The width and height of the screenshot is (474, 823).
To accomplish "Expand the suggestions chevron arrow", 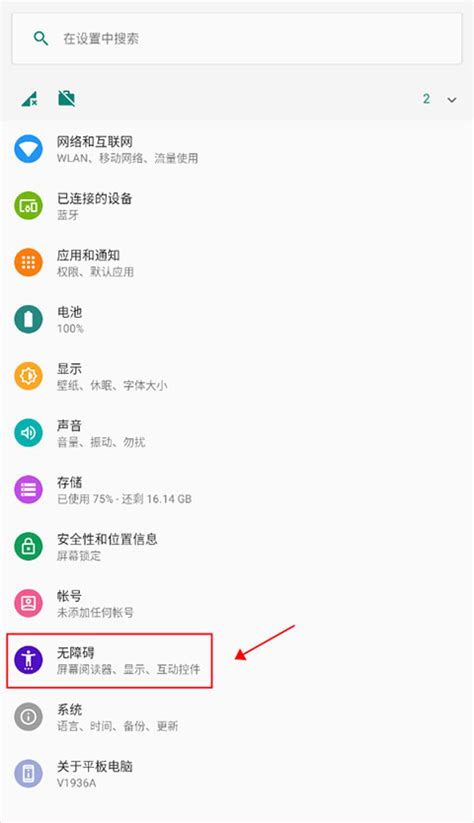I will click(452, 100).
